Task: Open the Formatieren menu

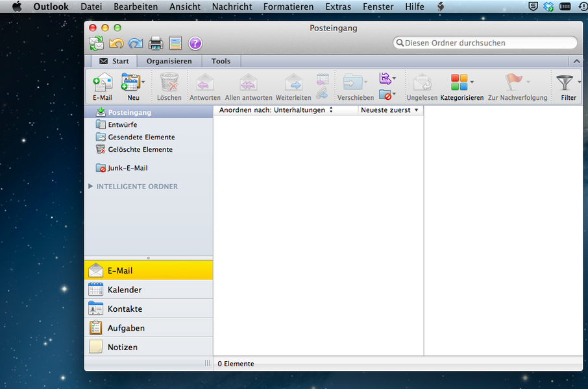Action: coord(288,6)
